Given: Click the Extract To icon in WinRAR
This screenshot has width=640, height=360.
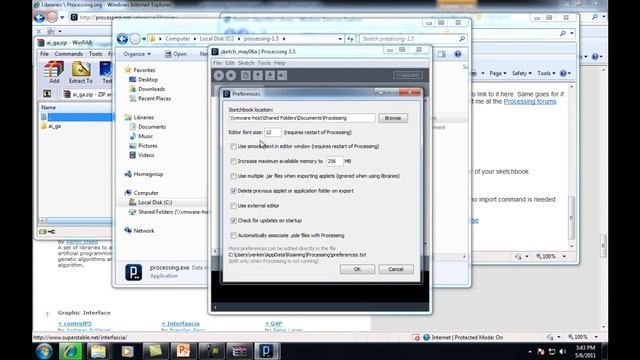Looking at the screenshot, I should tap(80, 72).
